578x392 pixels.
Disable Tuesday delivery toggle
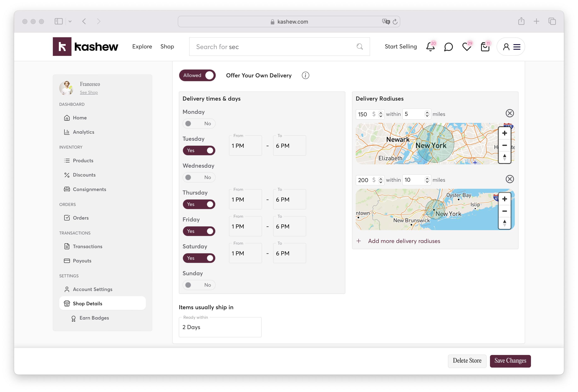pos(199,150)
